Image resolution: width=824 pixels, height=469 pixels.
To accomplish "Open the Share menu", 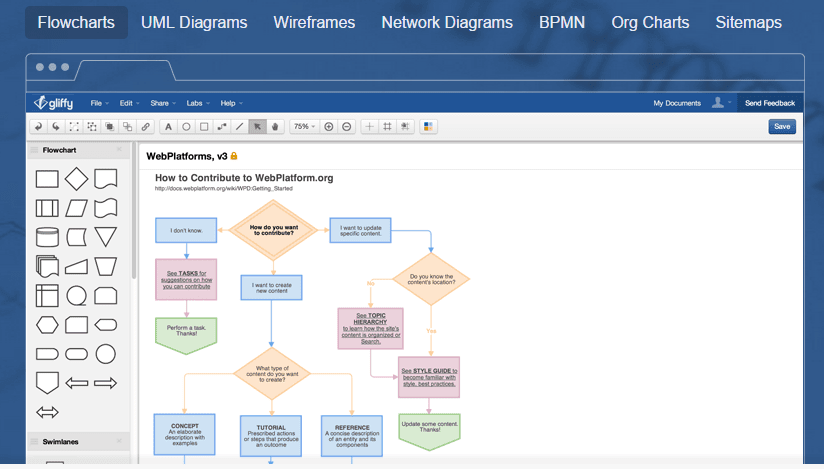I will tap(163, 103).
